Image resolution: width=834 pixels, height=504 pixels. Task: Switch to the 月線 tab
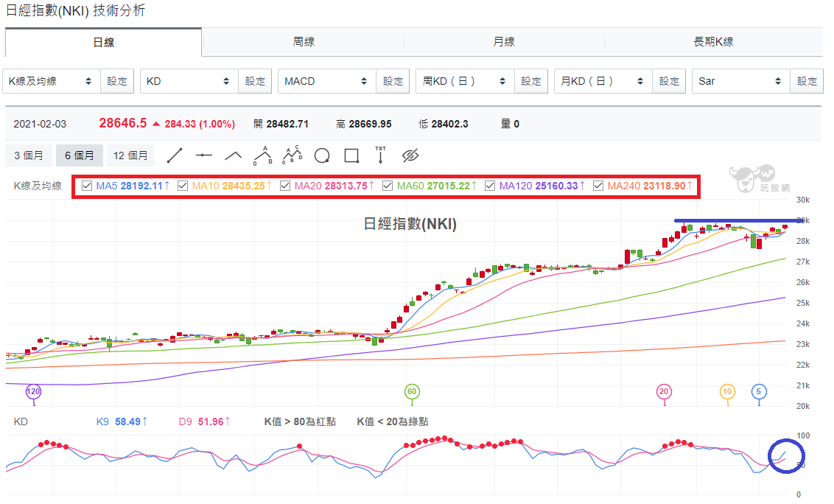tap(504, 41)
